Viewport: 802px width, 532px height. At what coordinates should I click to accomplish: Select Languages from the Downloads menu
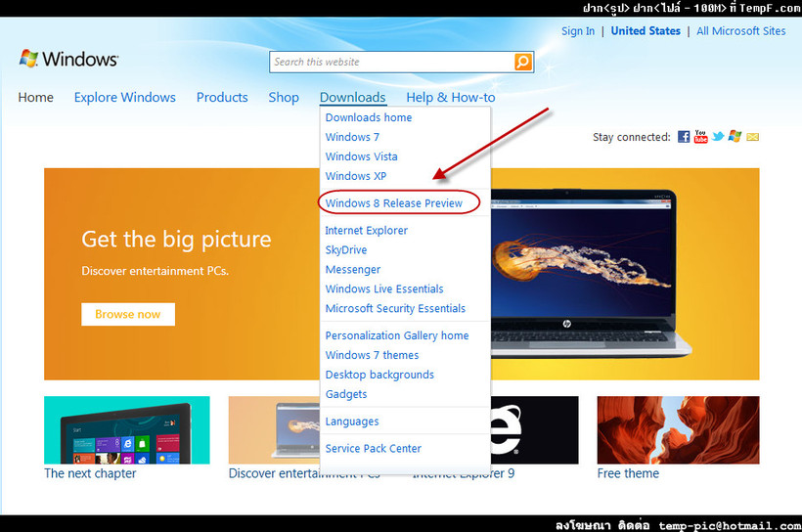pyautogui.click(x=352, y=421)
